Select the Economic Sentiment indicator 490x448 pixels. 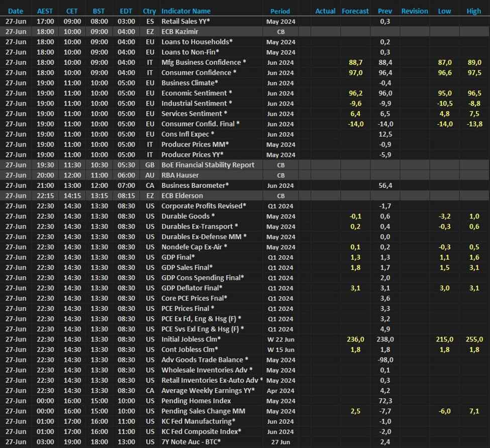click(x=197, y=93)
